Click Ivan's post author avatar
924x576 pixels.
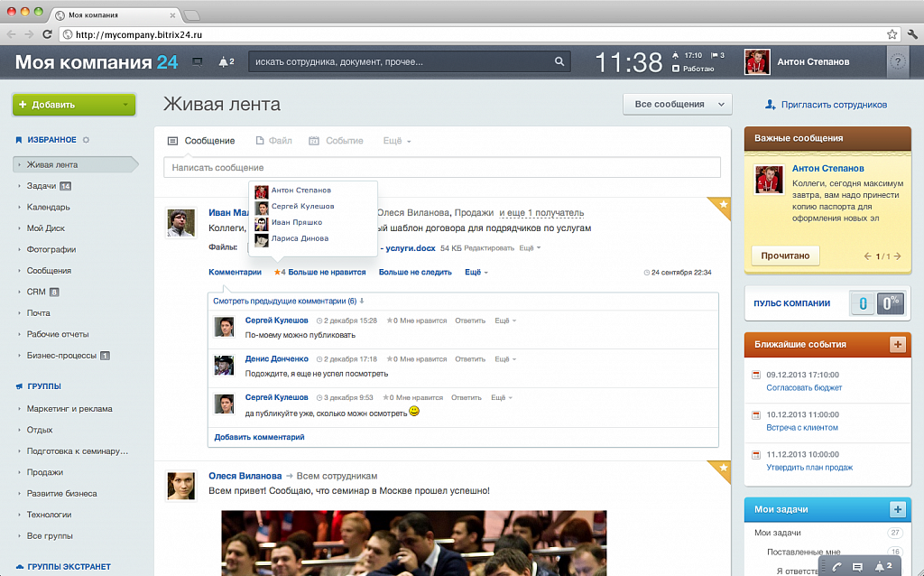click(x=180, y=223)
